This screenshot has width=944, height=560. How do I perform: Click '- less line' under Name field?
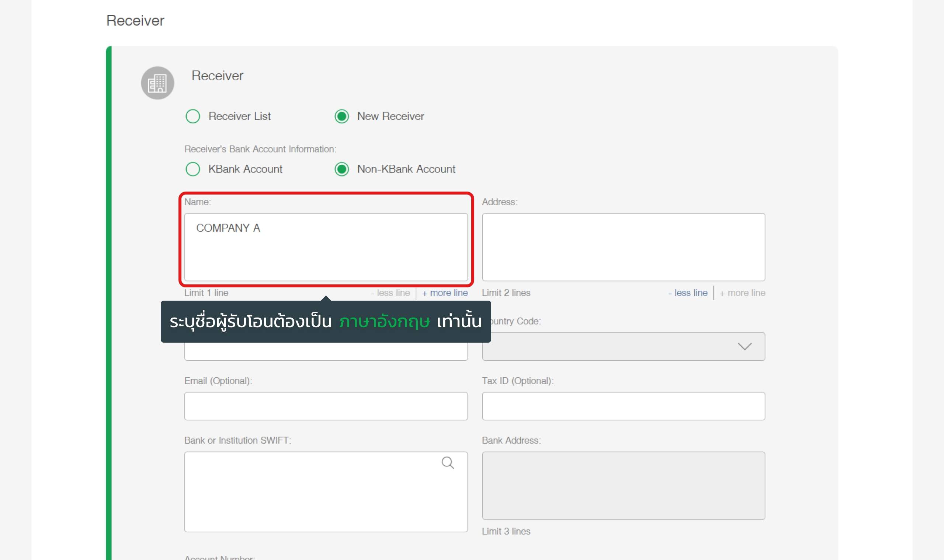coord(390,293)
